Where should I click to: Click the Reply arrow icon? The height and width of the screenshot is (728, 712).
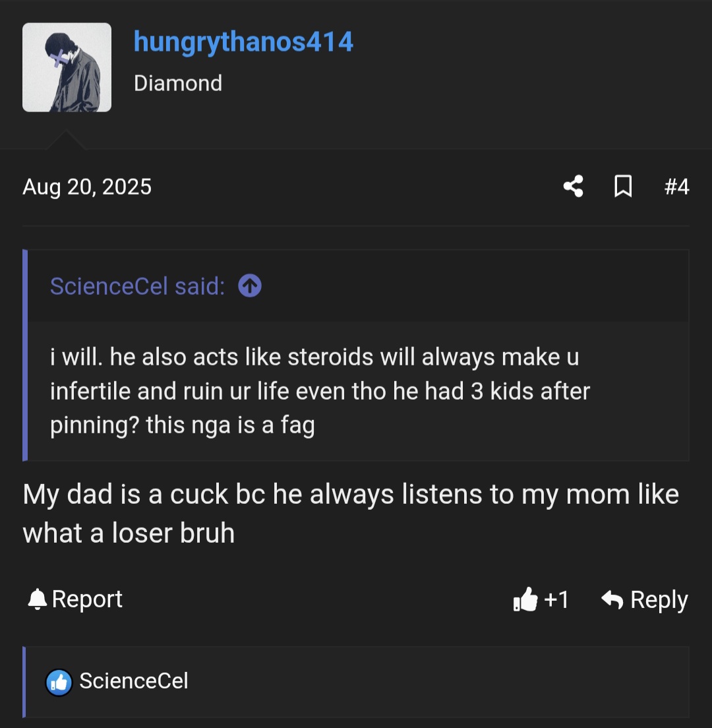tap(612, 600)
